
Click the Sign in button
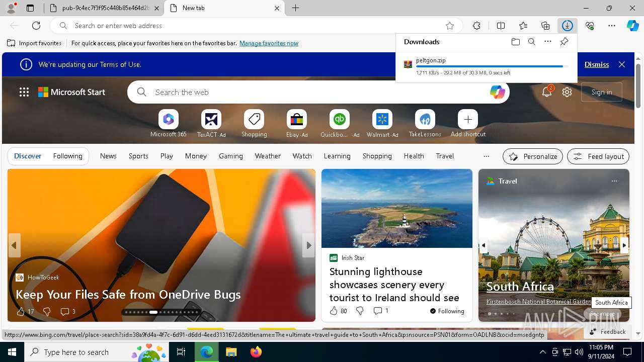coord(602,92)
